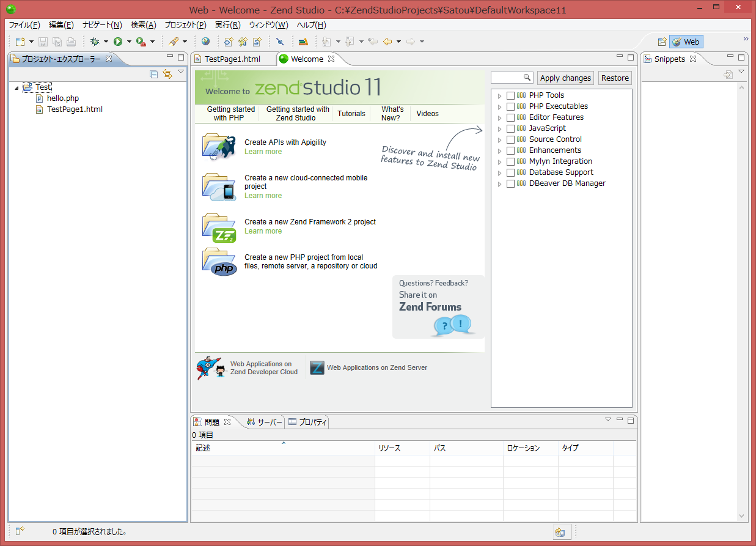Click the green Run button icon
The height and width of the screenshot is (546, 756).
(117, 42)
